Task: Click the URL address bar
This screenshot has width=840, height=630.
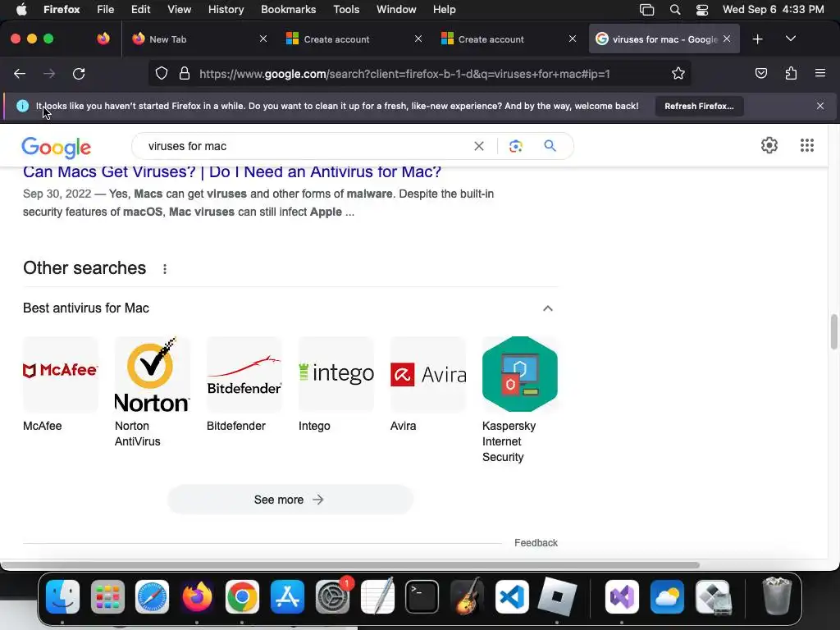Action: (418, 74)
